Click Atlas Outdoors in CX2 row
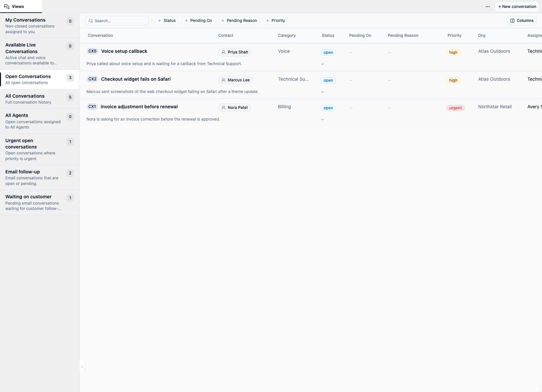Screen dimensions: 542x392 pos(494,79)
